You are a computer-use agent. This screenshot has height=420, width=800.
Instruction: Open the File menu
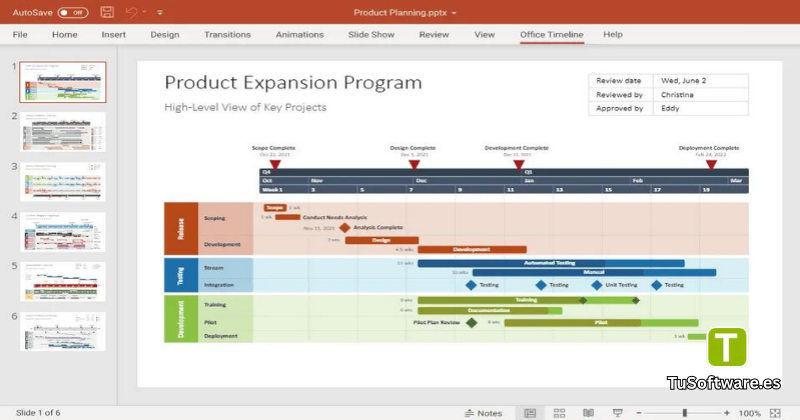(x=20, y=34)
